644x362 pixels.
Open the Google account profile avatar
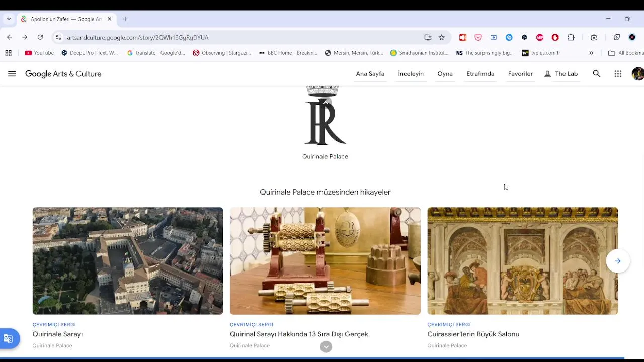tap(637, 74)
